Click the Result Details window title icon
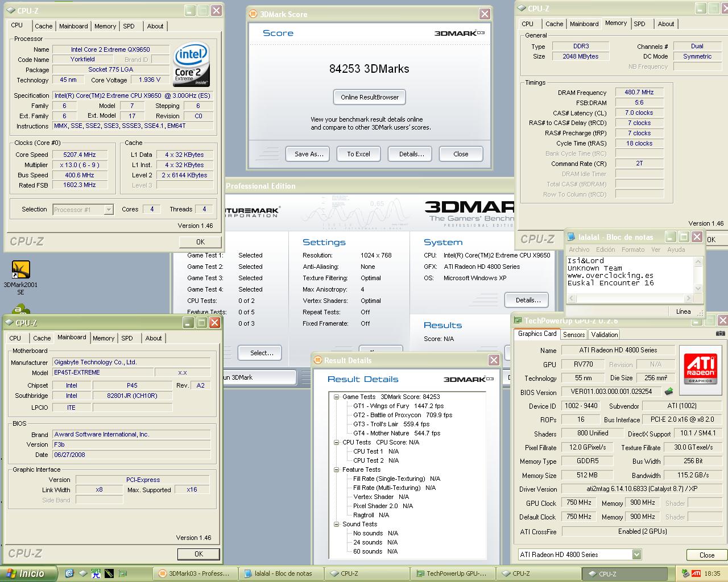 coord(318,360)
